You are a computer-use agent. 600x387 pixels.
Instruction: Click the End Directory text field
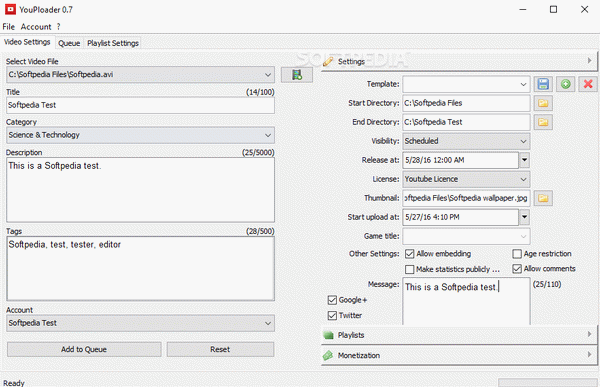pyautogui.click(x=466, y=122)
